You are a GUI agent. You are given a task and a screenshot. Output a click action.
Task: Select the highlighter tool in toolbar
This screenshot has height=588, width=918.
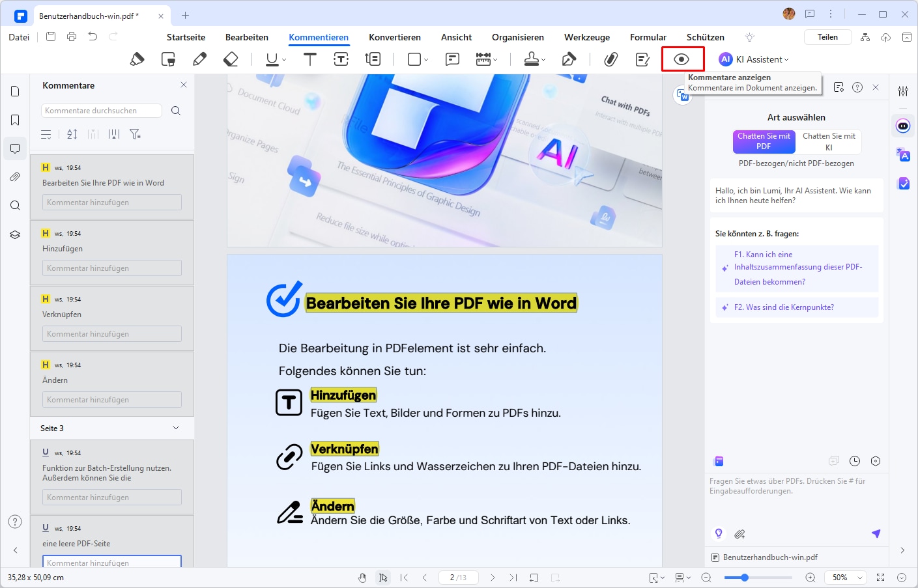point(137,59)
